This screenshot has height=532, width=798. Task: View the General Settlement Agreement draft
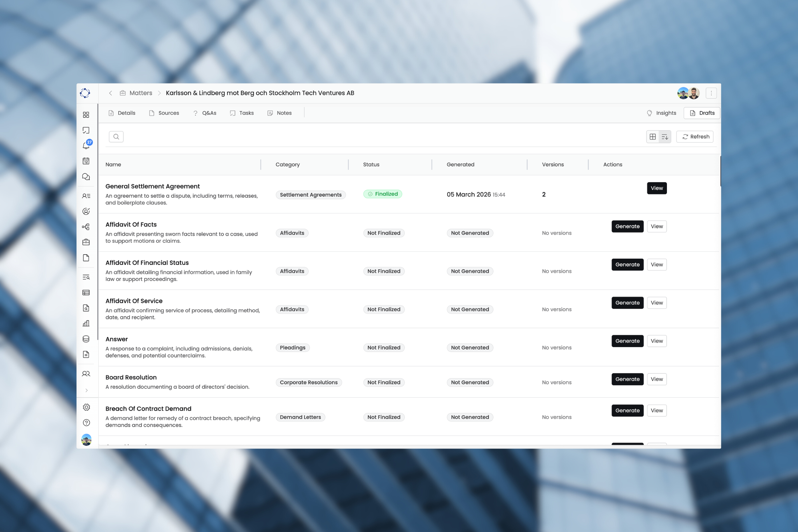[x=656, y=188]
